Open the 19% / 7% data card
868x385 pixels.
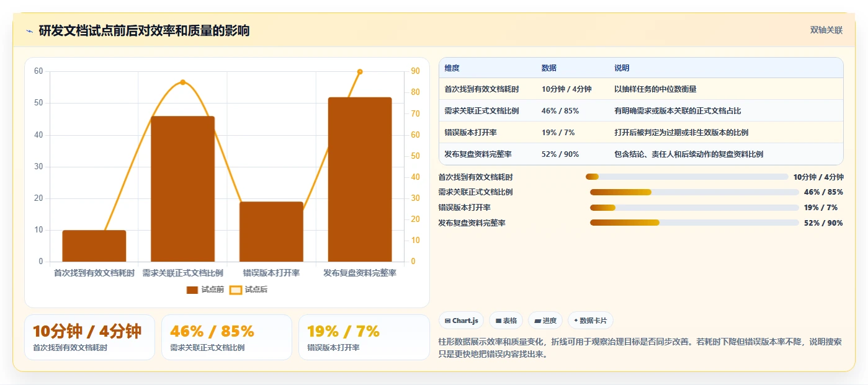[364, 337]
